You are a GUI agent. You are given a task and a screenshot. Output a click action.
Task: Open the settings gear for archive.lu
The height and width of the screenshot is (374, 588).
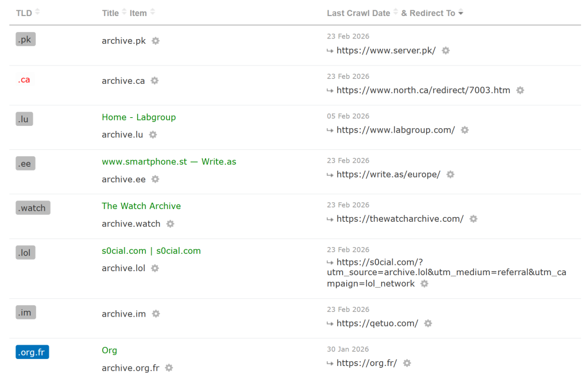click(152, 134)
